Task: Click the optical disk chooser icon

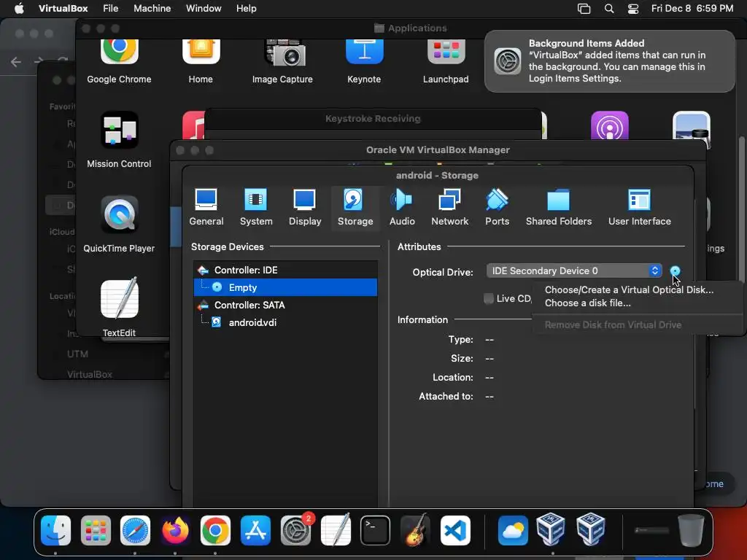Action: point(675,271)
